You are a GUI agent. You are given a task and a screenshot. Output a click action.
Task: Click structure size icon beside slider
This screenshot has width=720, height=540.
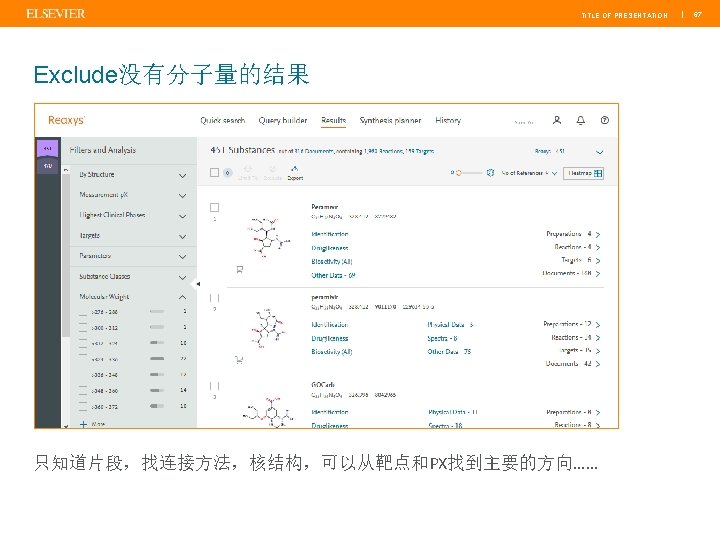[490, 173]
